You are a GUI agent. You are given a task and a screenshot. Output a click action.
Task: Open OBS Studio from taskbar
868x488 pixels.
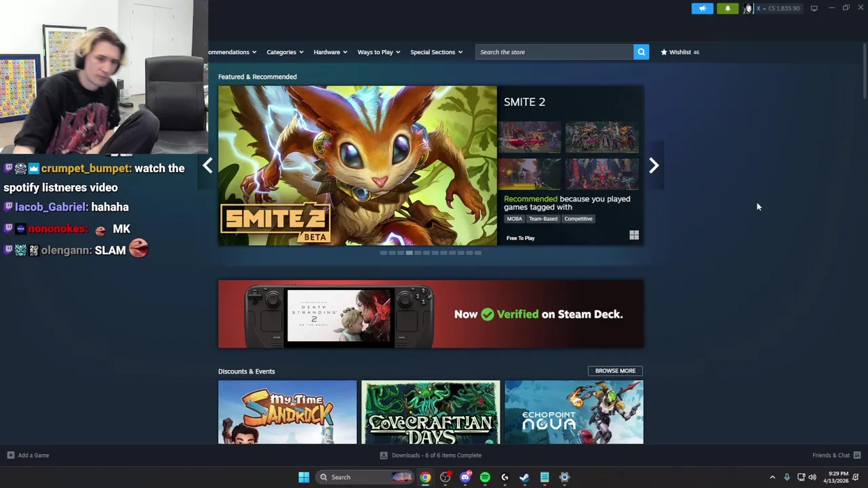(x=445, y=477)
